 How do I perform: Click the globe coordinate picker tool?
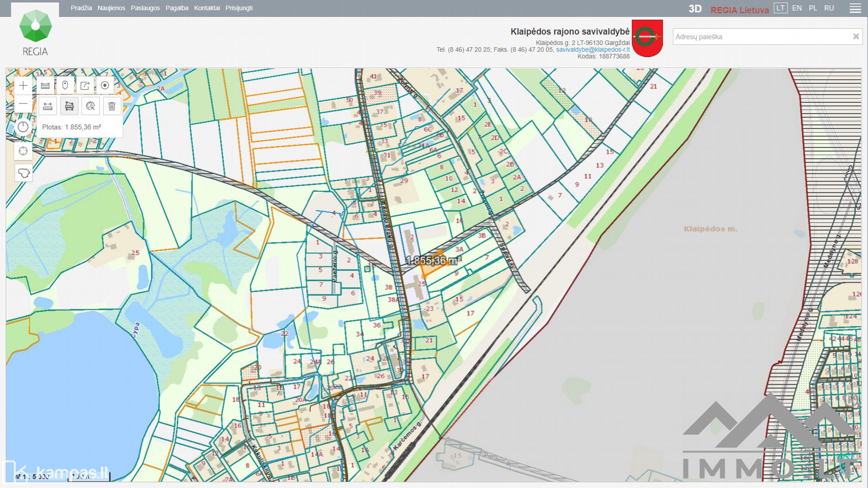point(90,106)
